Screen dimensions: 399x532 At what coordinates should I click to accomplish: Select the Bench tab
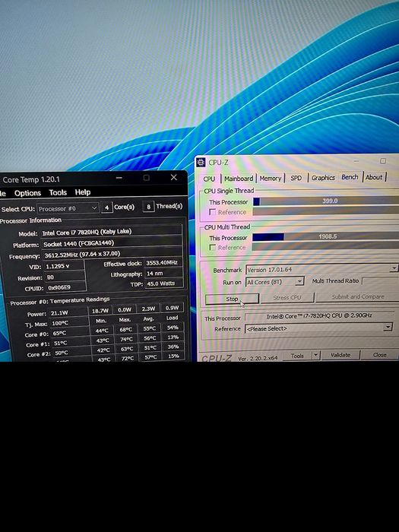(x=350, y=177)
